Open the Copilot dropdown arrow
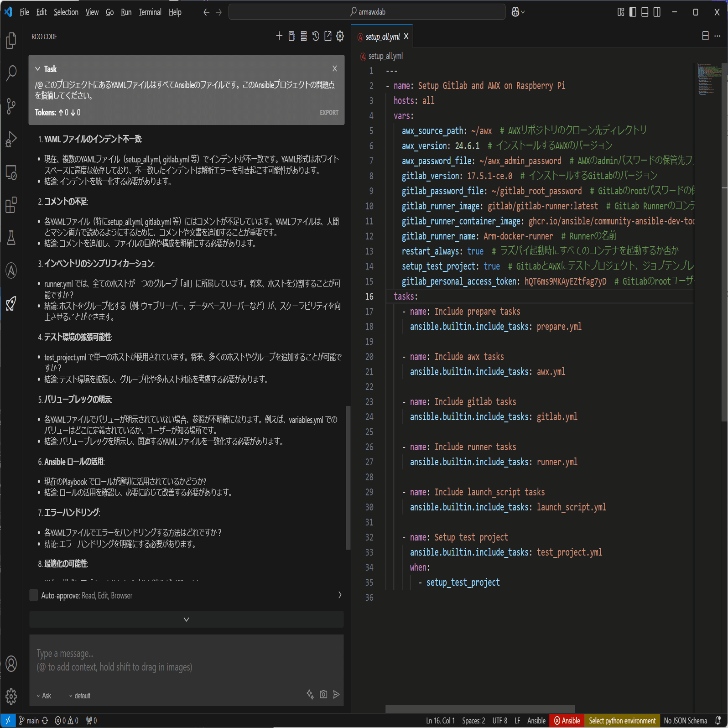728x728 pixels. (x=523, y=12)
